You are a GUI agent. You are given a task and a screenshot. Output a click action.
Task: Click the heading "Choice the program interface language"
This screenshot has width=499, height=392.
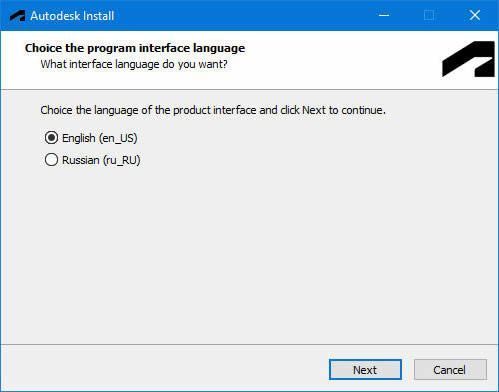[135, 48]
